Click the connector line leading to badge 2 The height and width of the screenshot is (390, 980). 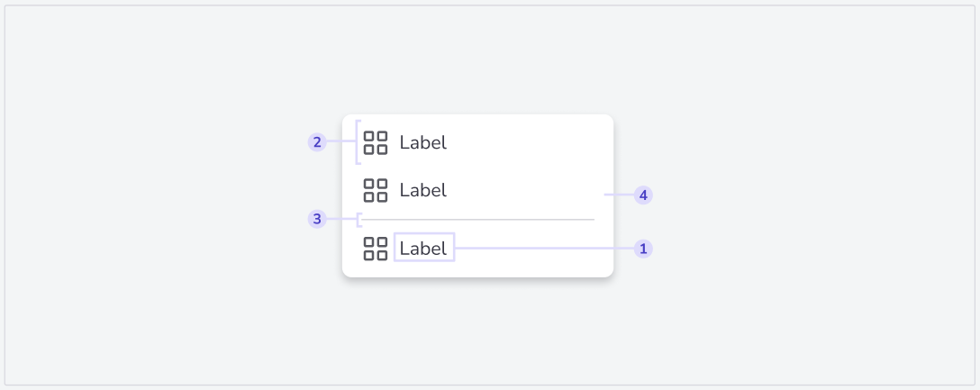pyautogui.click(x=340, y=141)
